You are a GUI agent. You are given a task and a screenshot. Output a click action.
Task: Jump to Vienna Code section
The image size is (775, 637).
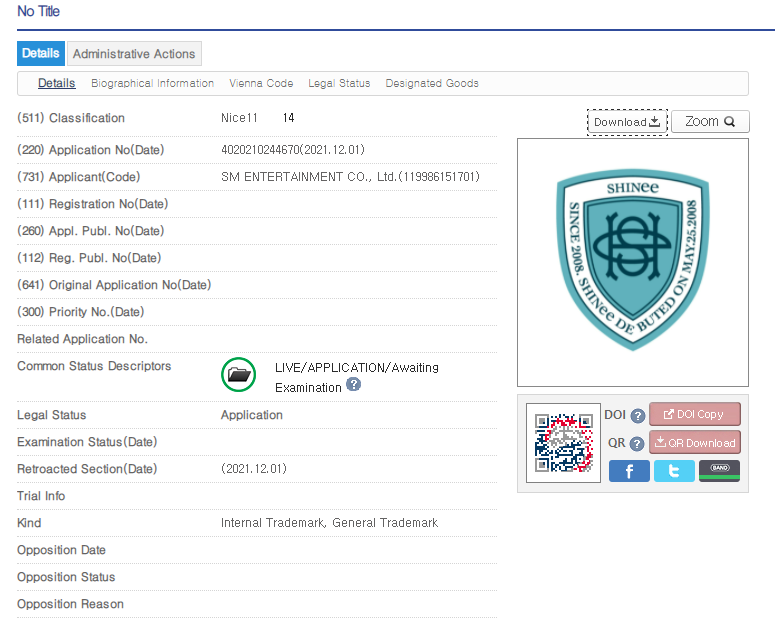[x=261, y=83]
